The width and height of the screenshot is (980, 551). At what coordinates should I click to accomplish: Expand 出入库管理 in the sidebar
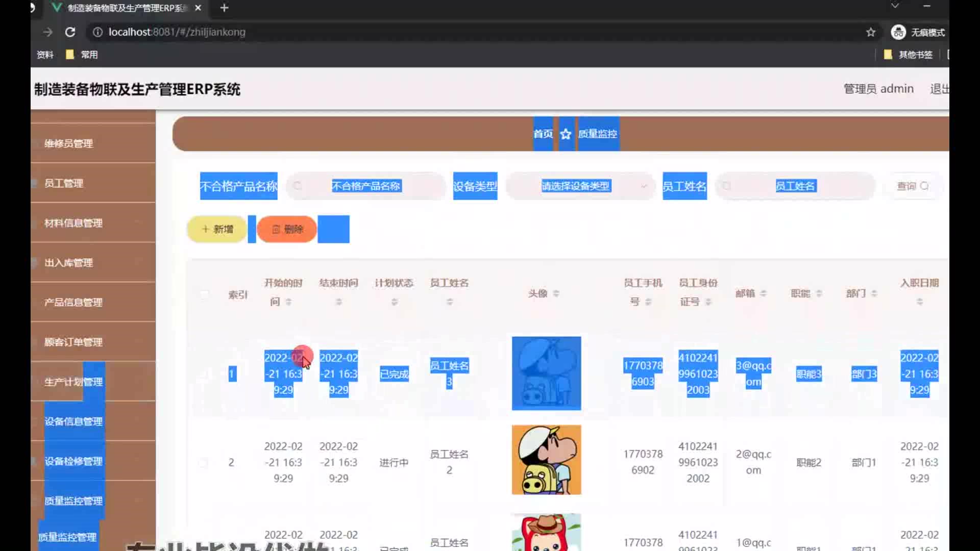[93, 263]
